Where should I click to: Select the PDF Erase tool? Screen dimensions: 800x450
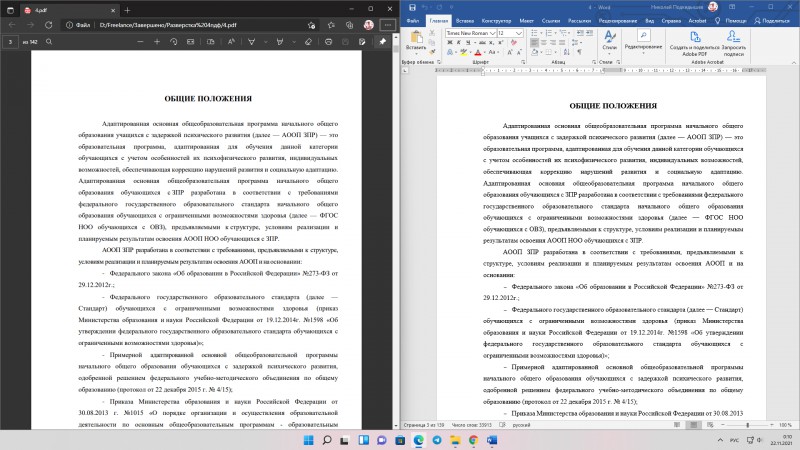pos(308,42)
